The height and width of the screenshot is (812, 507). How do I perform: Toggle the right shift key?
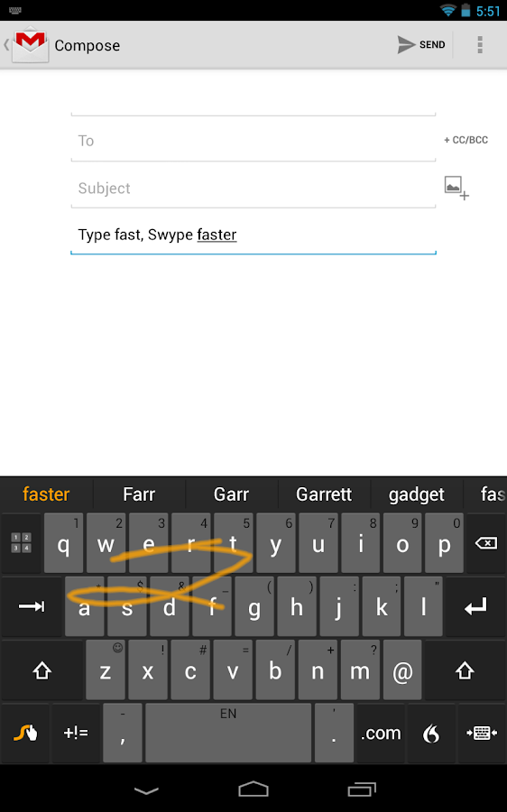pos(465,670)
